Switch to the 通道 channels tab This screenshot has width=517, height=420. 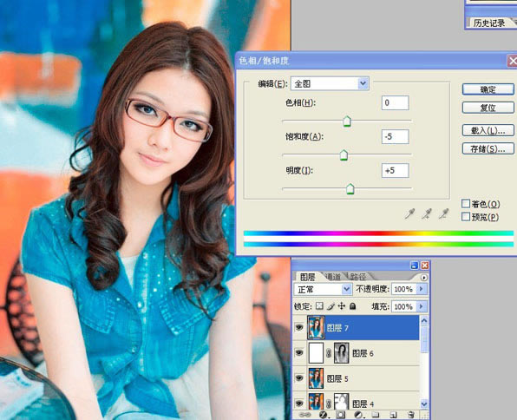click(332, 277)
